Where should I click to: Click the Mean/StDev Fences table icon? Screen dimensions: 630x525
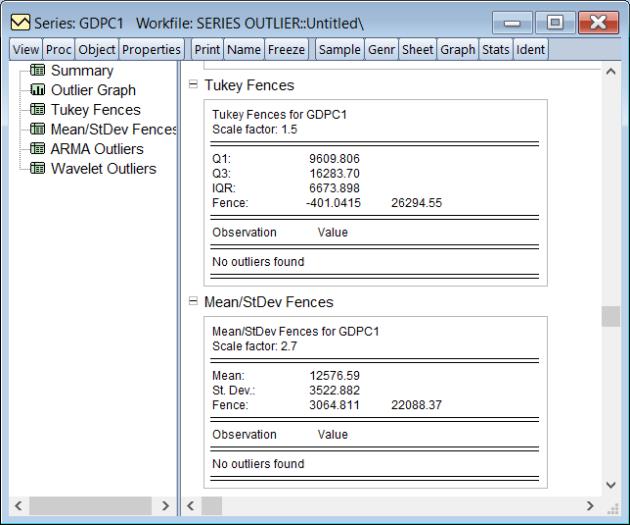point(39,130)
